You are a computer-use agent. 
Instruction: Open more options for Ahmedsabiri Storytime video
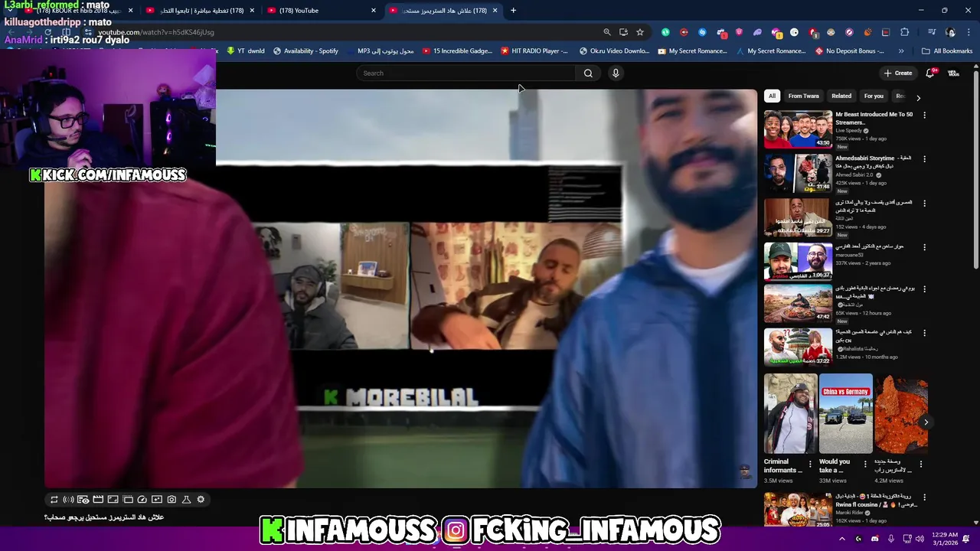(x=924, y=159)
